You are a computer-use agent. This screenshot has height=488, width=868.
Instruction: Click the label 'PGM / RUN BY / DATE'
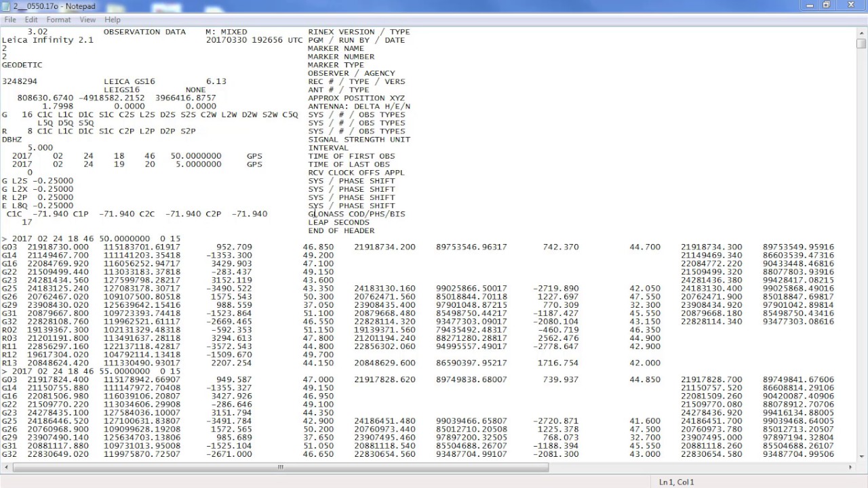(356, 40)
